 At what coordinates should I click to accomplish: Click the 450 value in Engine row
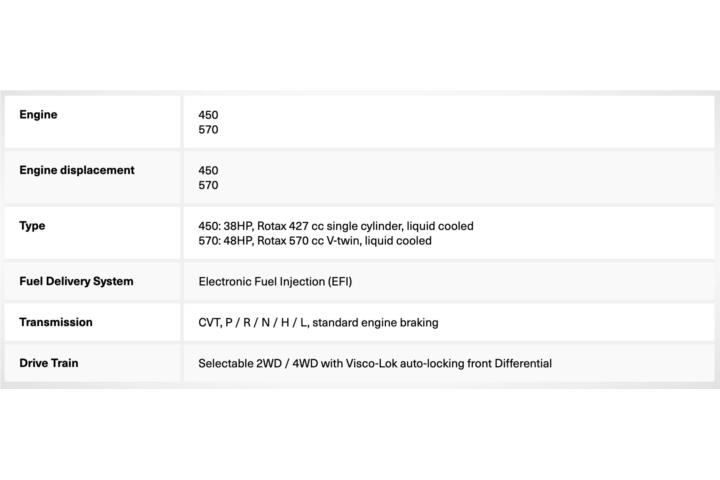tap(208, 115)
